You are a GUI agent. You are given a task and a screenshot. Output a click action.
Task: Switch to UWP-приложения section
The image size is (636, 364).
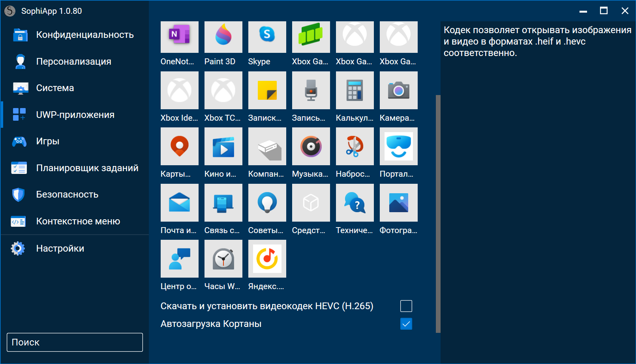tap(75, 115)
